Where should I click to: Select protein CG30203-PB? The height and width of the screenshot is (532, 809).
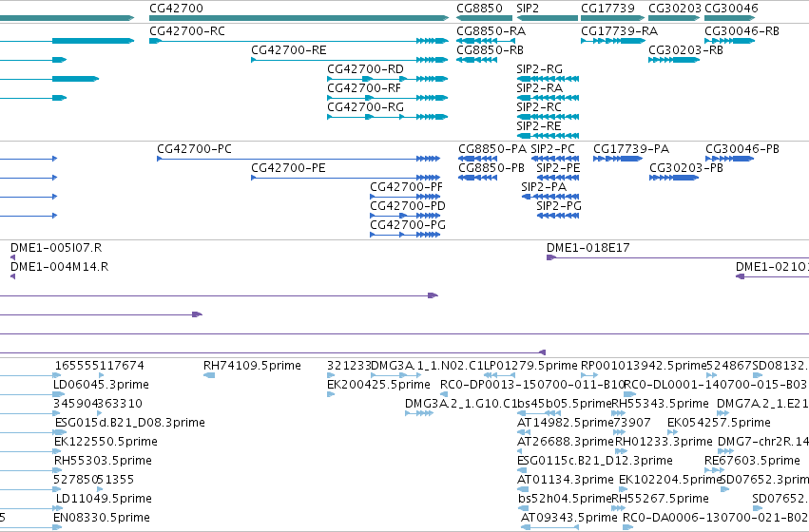tap(674, 178)
